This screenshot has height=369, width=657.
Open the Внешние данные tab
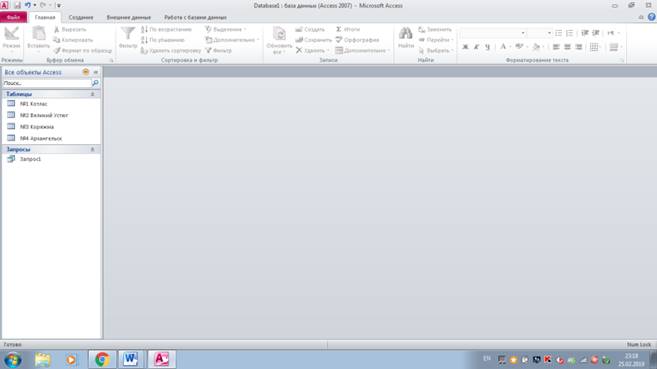click(129, 18)
